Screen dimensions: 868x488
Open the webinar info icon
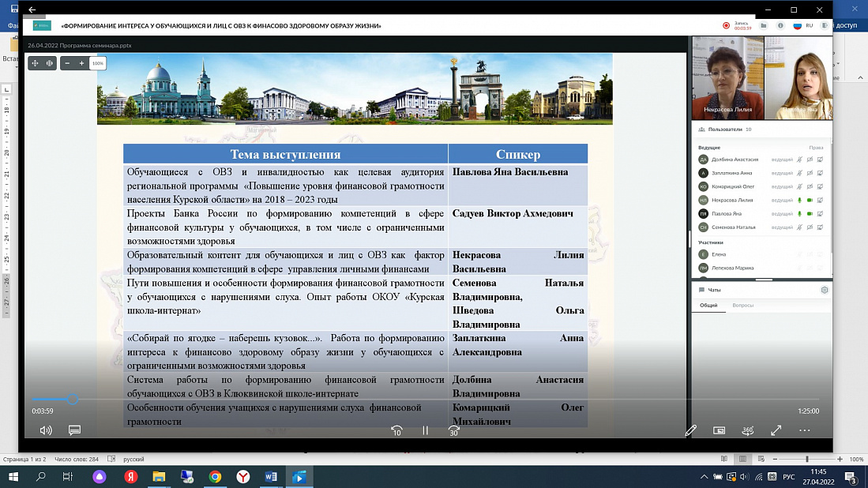(780, 25)
